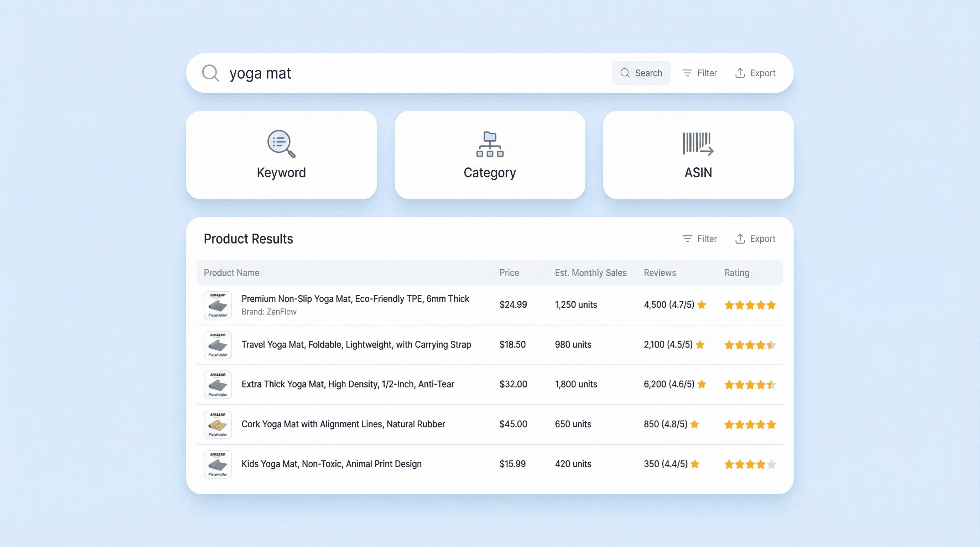
Task: Sort by Price column header
Action: [509, 273]
